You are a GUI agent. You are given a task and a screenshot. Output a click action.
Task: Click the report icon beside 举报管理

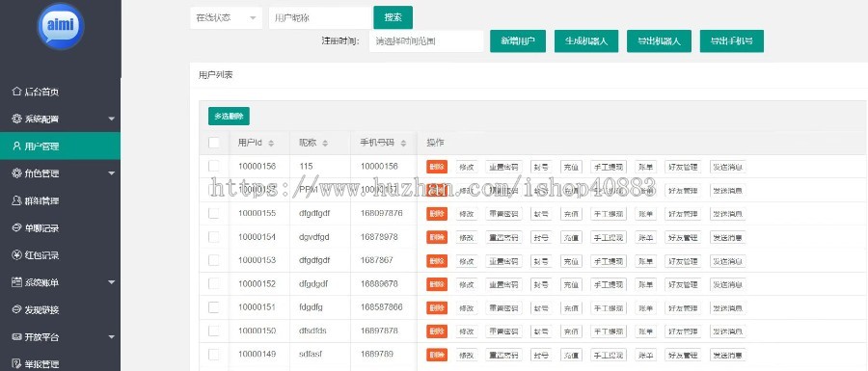(16, 364)
